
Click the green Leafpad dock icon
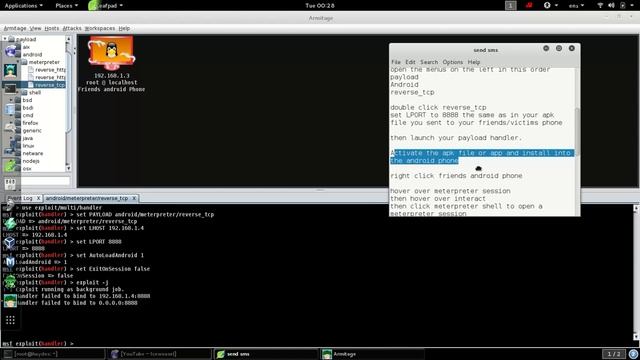pyautogui.click(x=10, y=166)
